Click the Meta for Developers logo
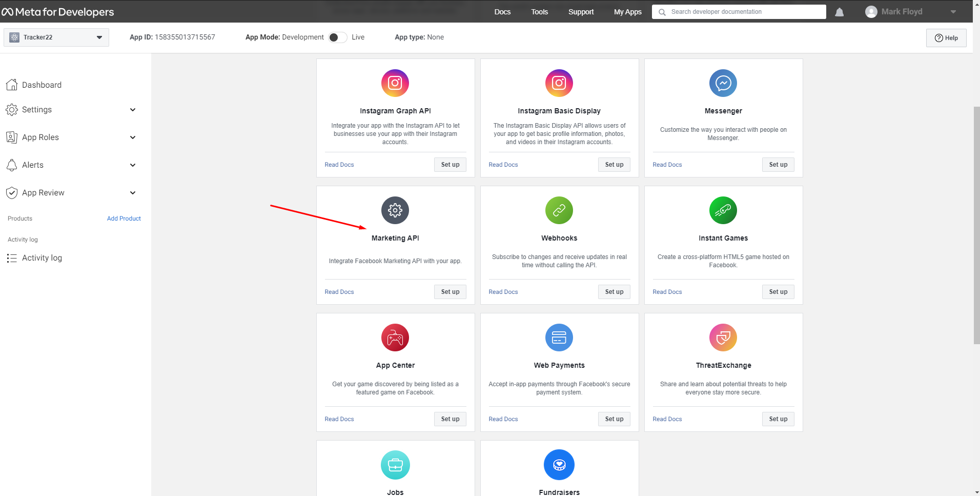980x496 pixels. pyautogui.click(x=57, y=12)
